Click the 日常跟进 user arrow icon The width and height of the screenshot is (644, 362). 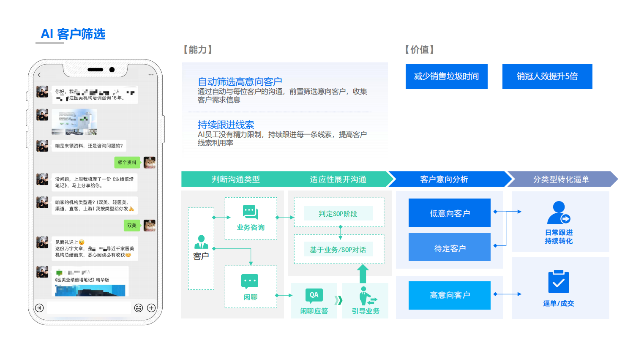tap(558, 213)
